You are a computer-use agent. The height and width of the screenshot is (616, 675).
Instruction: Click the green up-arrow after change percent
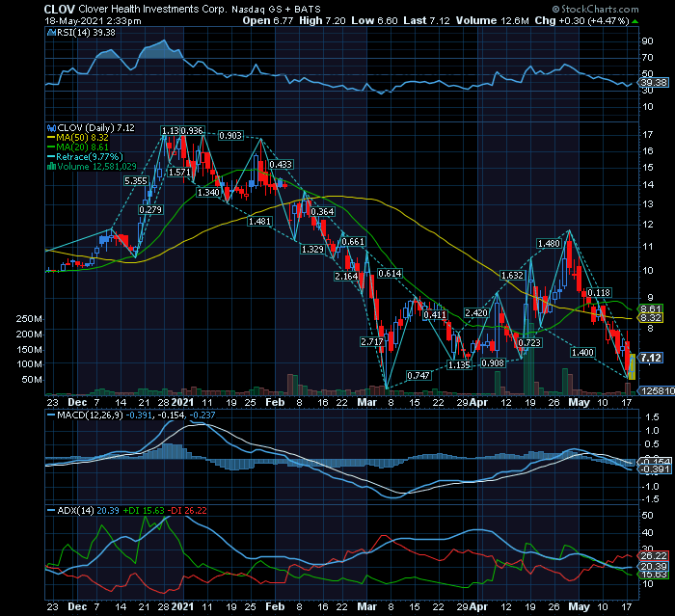(x=634, y=21)
